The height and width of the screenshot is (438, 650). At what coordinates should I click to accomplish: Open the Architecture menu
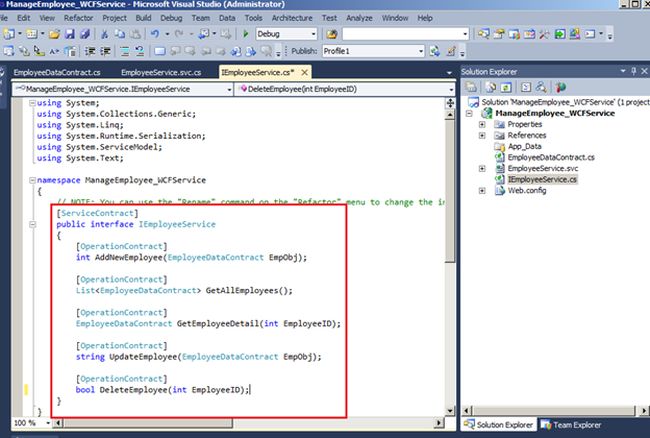[x=292, y=18]
